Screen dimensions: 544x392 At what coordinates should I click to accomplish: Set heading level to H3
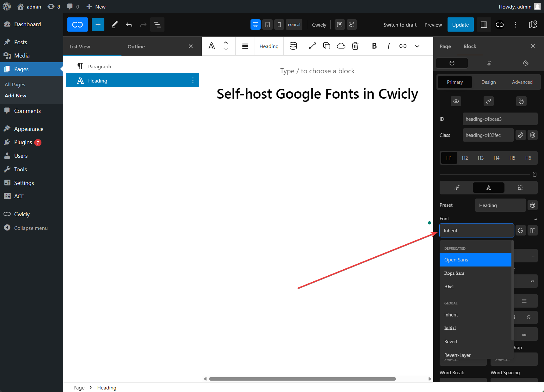(481, 158)
